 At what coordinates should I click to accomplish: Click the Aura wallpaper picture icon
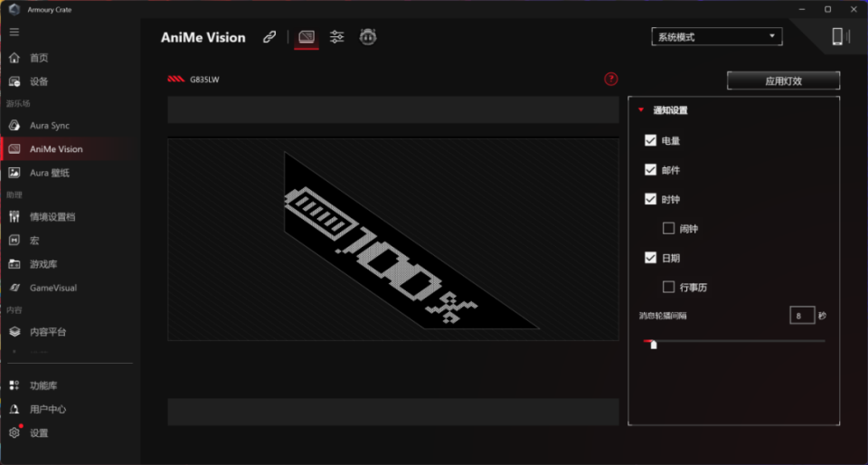(14, 173)
